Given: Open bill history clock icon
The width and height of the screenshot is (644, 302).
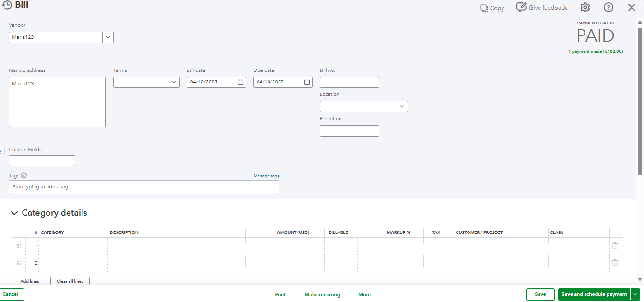Looking at the screenshot, I should 7,6.
